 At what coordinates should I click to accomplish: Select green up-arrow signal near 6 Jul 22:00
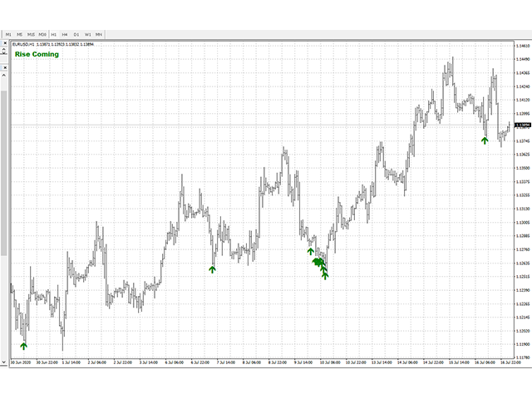[212, 269]
